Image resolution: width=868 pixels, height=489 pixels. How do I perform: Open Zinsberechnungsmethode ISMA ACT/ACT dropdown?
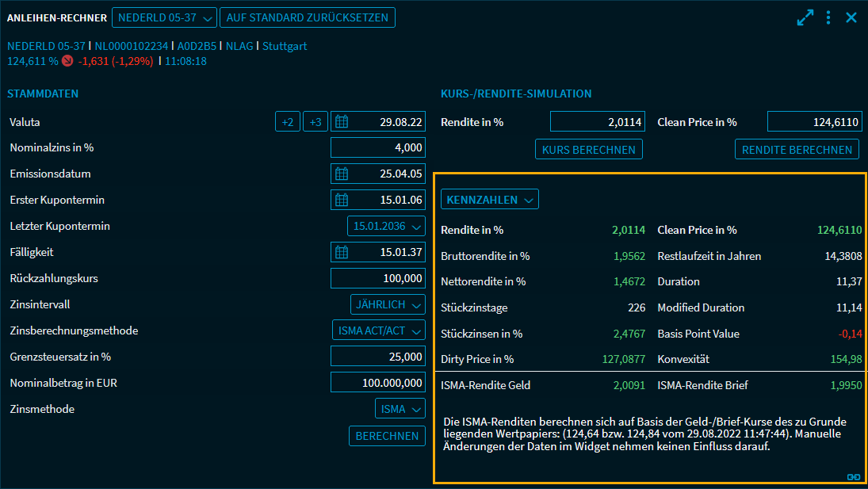[x=378, y=330]
